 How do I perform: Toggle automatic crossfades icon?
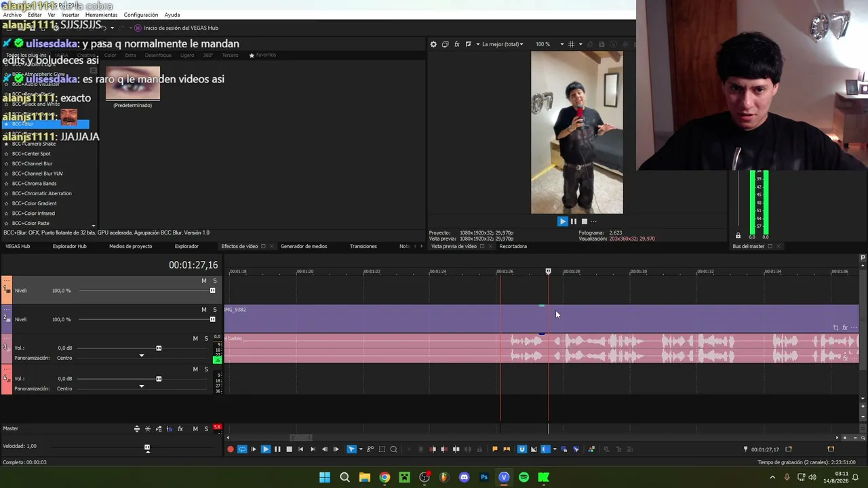coord(534,449)
